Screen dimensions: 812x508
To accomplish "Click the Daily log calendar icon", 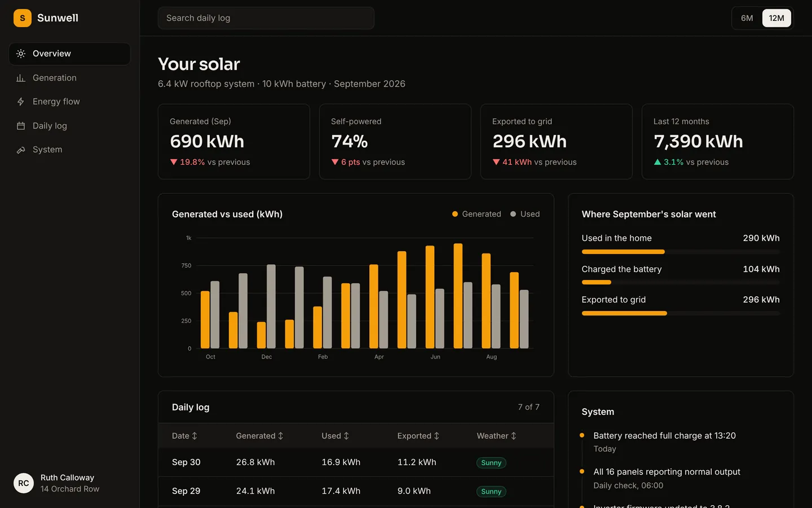I will click(21, 126).
